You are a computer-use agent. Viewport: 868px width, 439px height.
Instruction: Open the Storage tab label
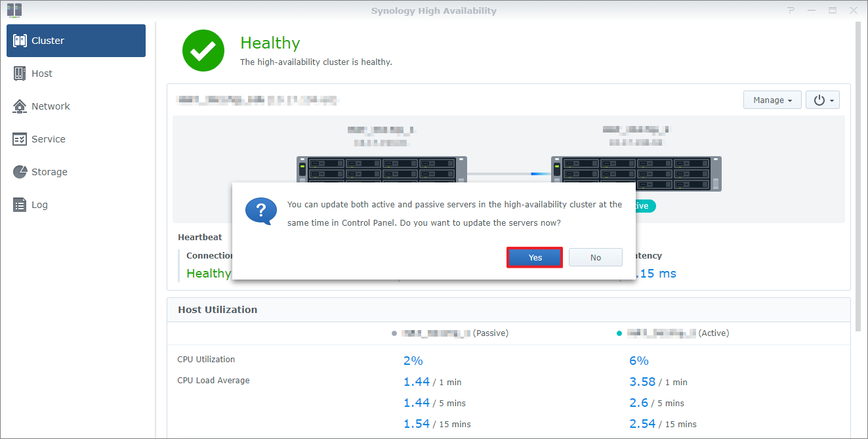(x=49, y=172)
